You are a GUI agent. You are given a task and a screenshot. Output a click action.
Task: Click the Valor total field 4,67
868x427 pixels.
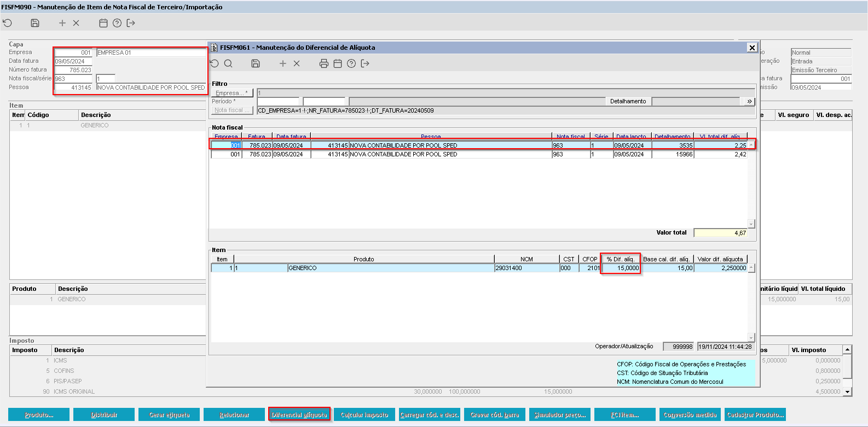click(x=721, y=232)
